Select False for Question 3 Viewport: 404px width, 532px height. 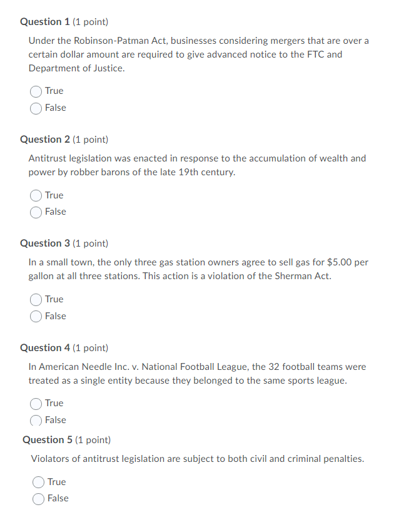[x=36, y=316]
